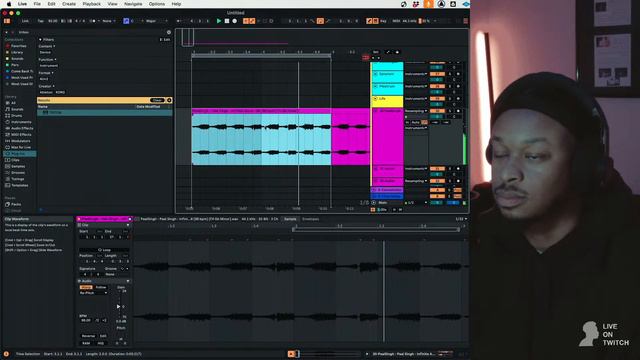The width and height of the screenshot is (640, 360).
Task: Select the Templates browser category
Action: click(x=20, y=185)
